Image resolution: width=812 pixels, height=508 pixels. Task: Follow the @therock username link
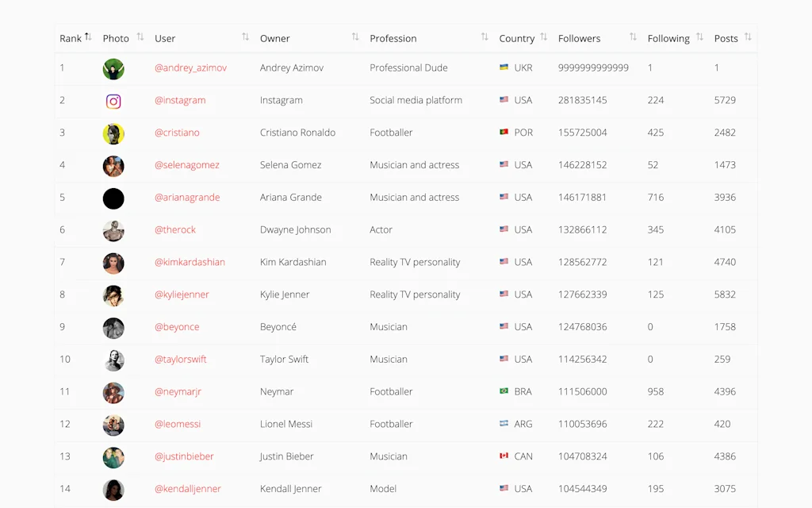click(x=175, y=229)
